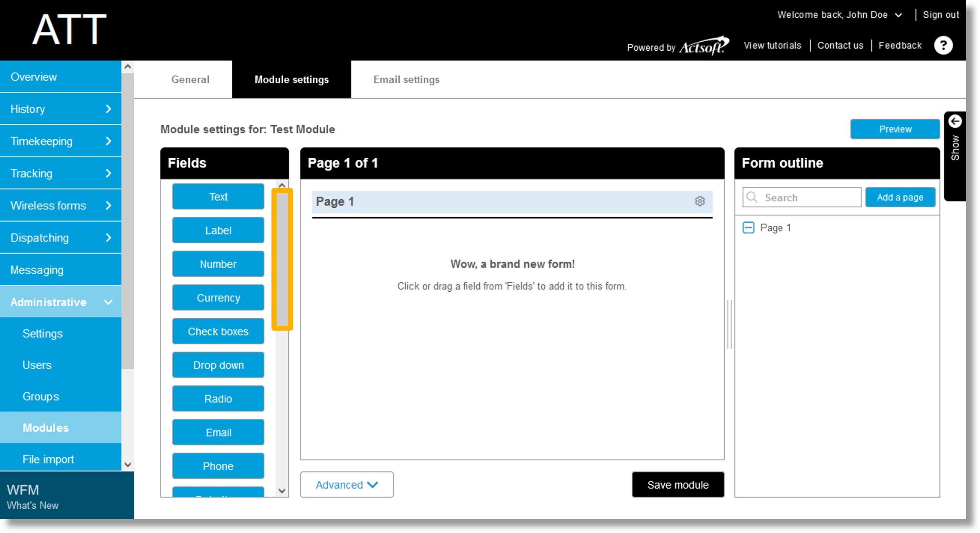Add a Text field

tap(218, 197)
